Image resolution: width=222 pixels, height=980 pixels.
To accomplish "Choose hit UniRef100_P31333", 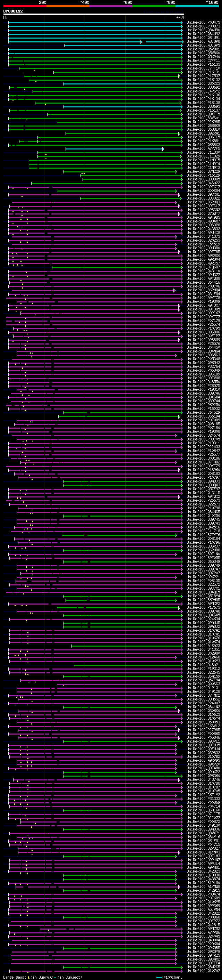I will (x=203, y=799).
